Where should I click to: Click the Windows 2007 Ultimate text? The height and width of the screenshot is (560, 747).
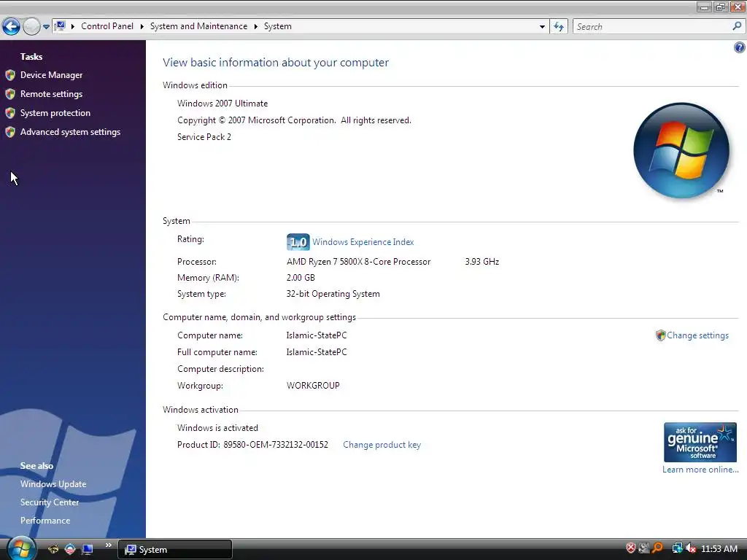(222, 104)
